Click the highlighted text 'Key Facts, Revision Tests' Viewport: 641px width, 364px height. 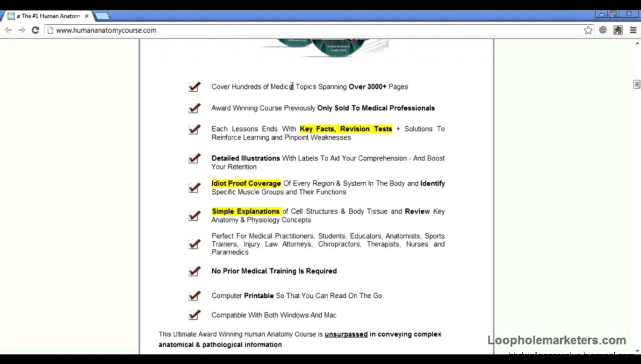(346, 129)
